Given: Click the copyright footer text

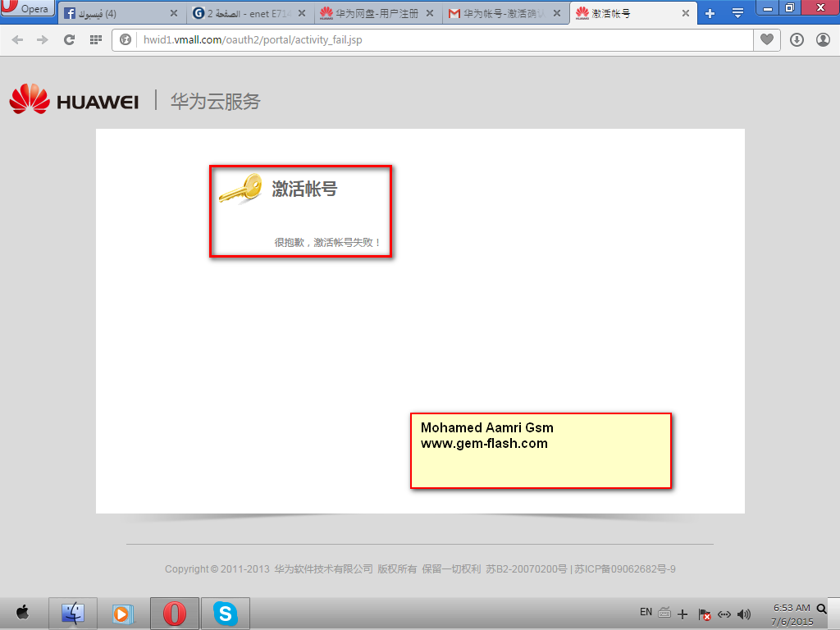Looking at the screenshot, I should [420, 569].
